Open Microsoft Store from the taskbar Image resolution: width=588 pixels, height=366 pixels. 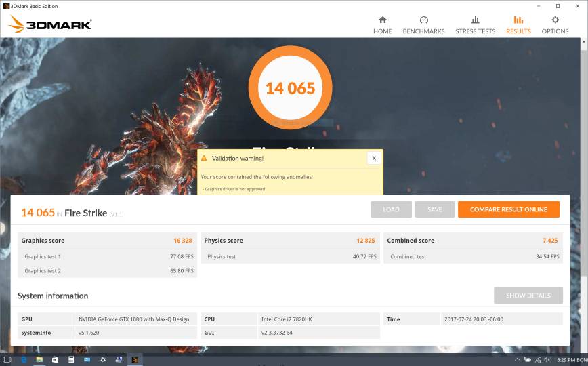coord(55,360)
